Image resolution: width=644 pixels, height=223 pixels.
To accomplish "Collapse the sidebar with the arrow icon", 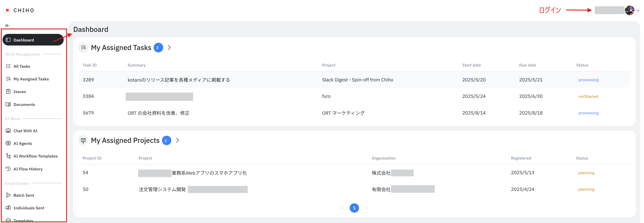I will coord(7,26).
